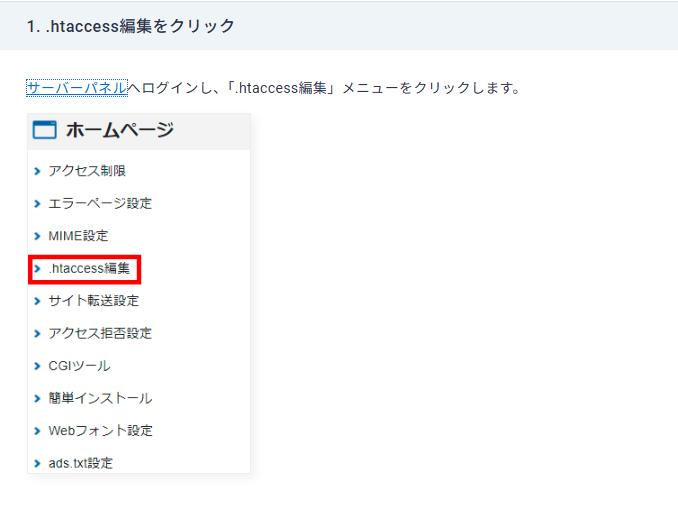Screen dimensions: 678x510
Task: Open アクセス拒否設定 entry
Action: pos(100,333)
